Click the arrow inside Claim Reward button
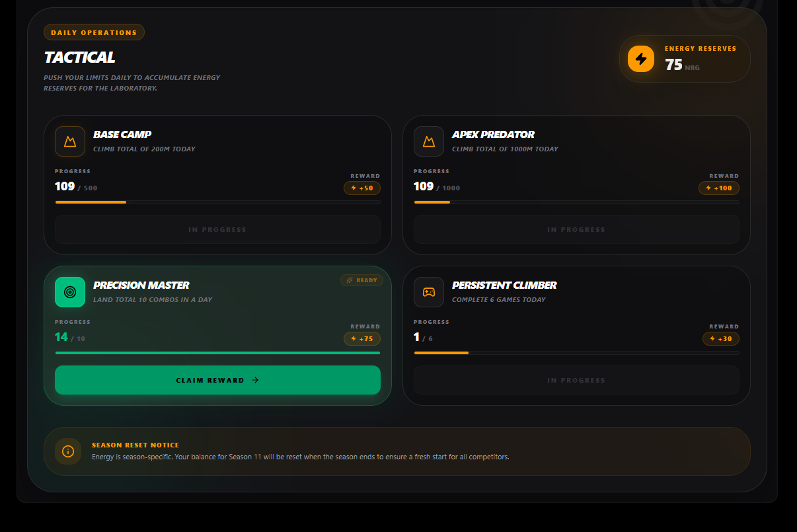The width and height of the screenshot is (797, 532). (x=256, y=380)
